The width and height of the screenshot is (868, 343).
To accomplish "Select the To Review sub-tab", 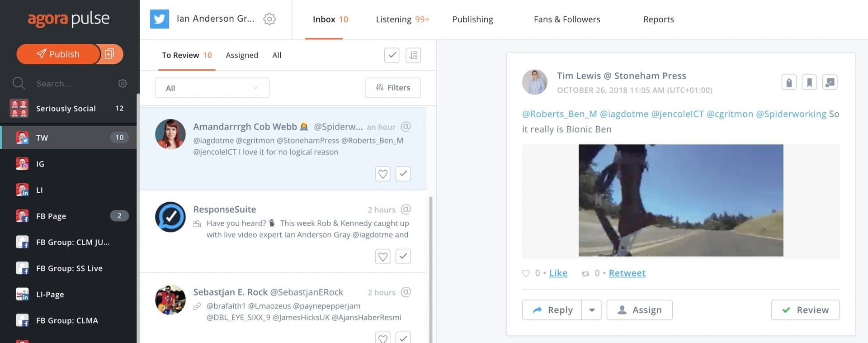I will (187, 55).
